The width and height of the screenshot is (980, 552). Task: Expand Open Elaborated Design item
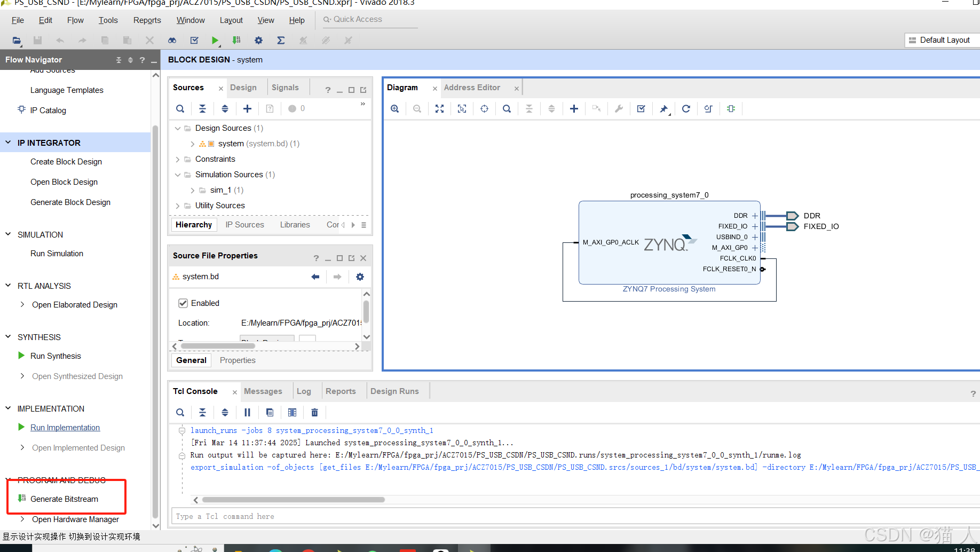tap(22, 304)
